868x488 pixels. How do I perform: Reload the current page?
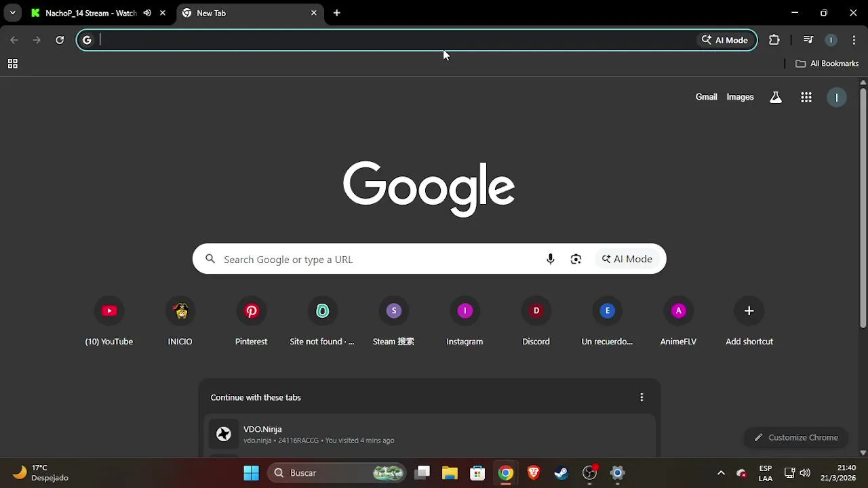click(60, 40)
